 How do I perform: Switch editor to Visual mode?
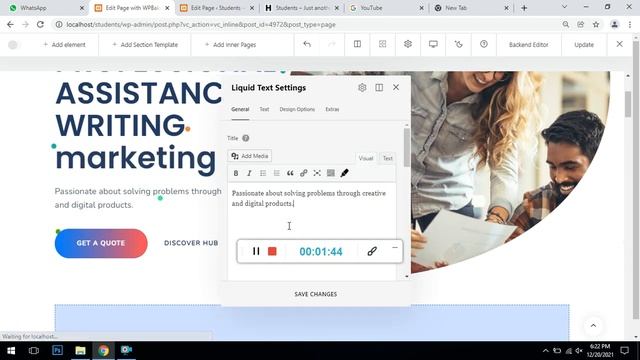tap(366, 158)
